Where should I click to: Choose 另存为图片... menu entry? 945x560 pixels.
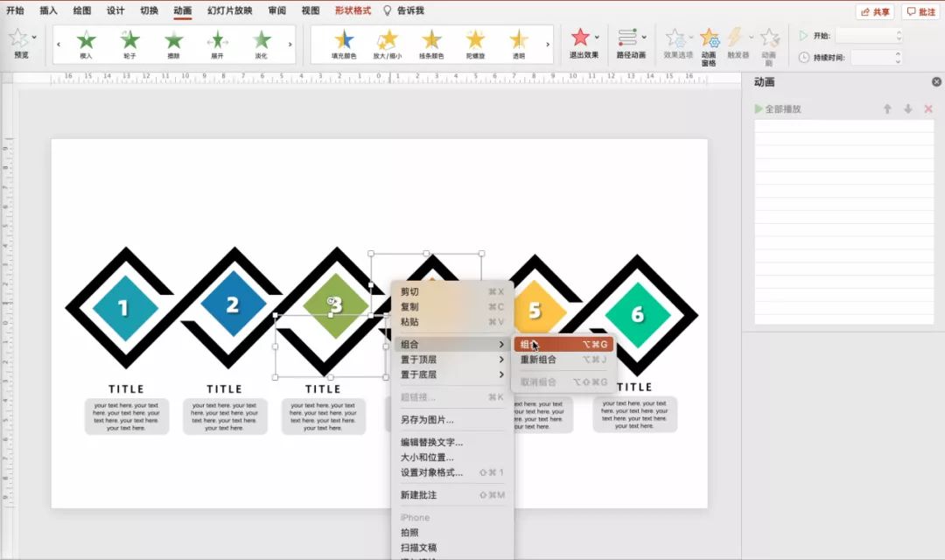pyautogui.click(x=452, y=419)
